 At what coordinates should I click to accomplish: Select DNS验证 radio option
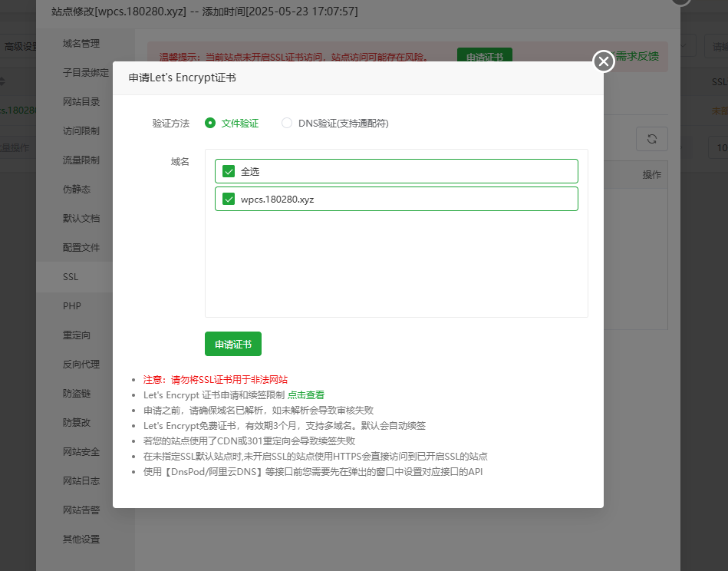coord(287,123)
